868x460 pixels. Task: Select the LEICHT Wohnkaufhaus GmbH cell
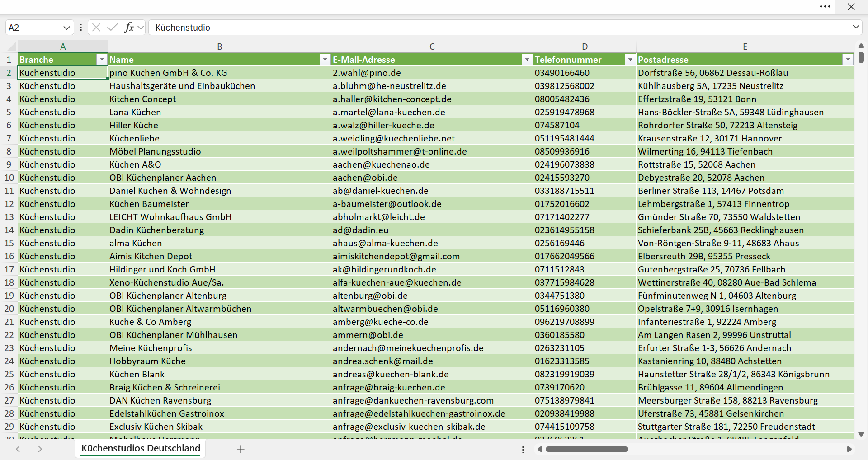[x=219, y=217]
